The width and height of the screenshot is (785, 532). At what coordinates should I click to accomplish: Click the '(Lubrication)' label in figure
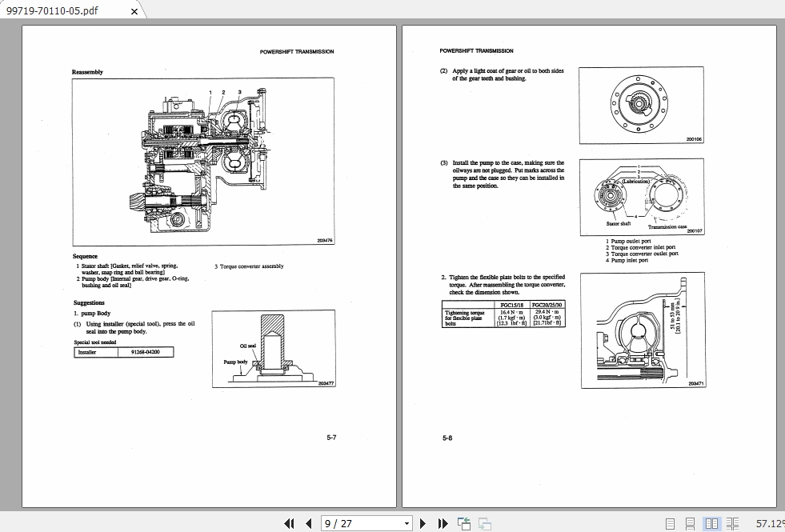636,181
